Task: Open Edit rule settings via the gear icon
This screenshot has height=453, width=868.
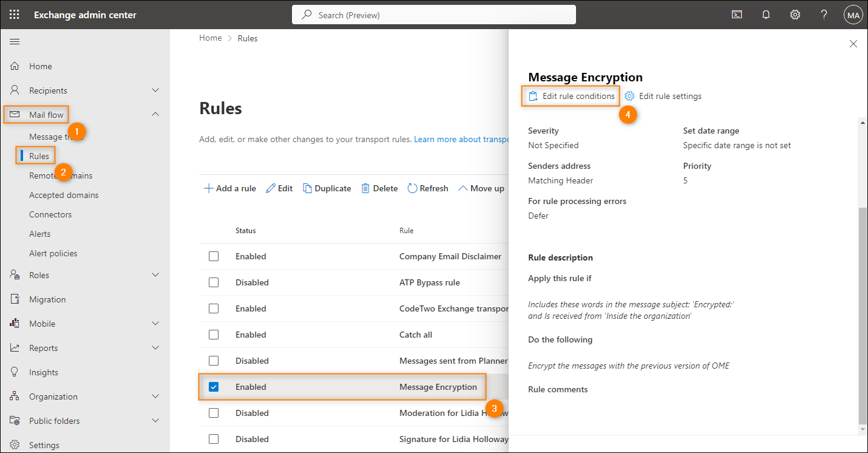Action: (x=629, y=95)
